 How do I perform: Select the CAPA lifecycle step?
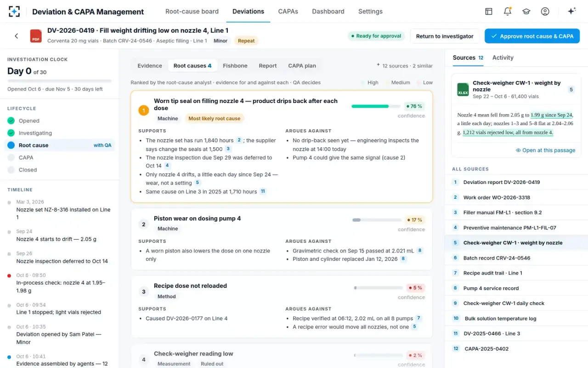click(x=59, y=157)
